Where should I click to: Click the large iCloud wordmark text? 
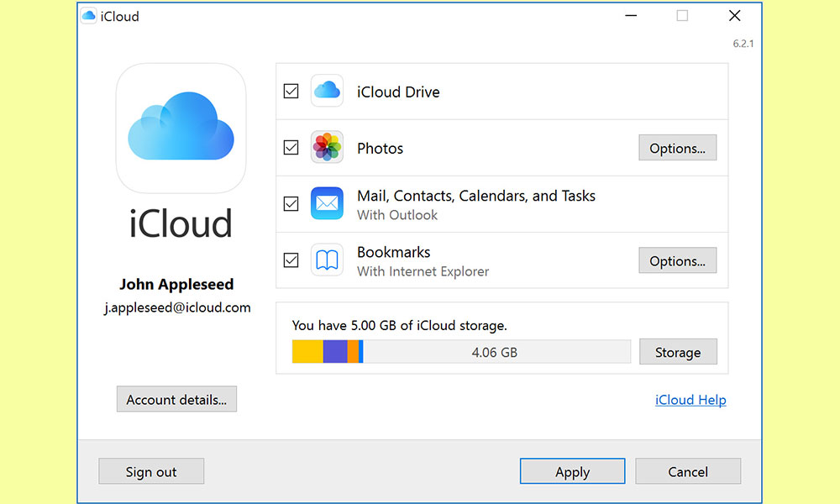point(181,224)
